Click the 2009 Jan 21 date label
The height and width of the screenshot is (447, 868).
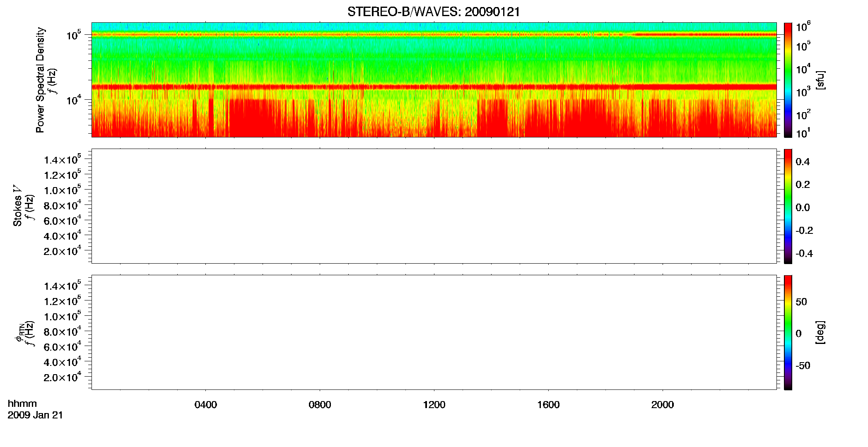35,415
